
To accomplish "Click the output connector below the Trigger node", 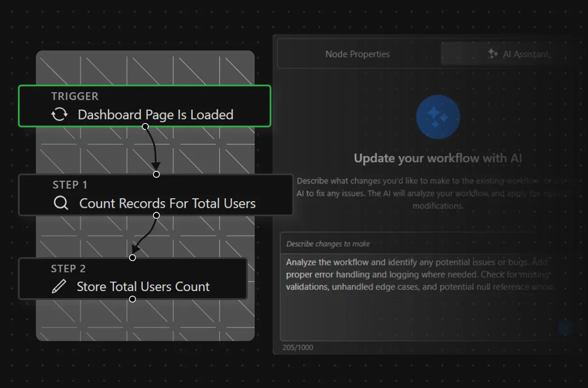I will (x=145, y=127).
